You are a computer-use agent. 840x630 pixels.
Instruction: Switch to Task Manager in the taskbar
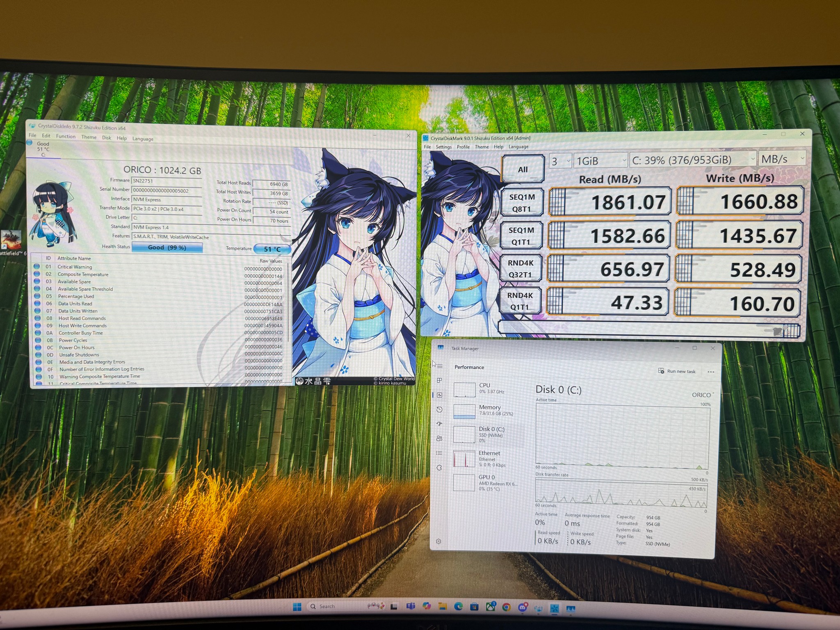coord(571,608)
